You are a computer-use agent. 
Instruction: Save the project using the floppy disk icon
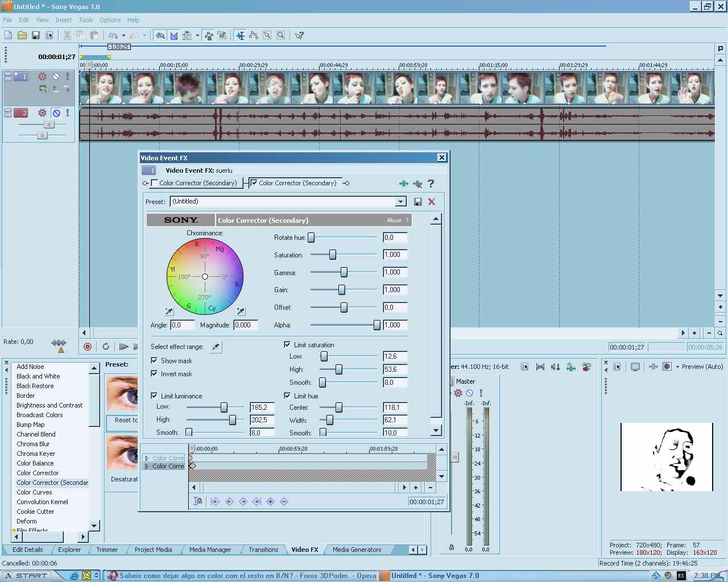[x=35, y=35]
